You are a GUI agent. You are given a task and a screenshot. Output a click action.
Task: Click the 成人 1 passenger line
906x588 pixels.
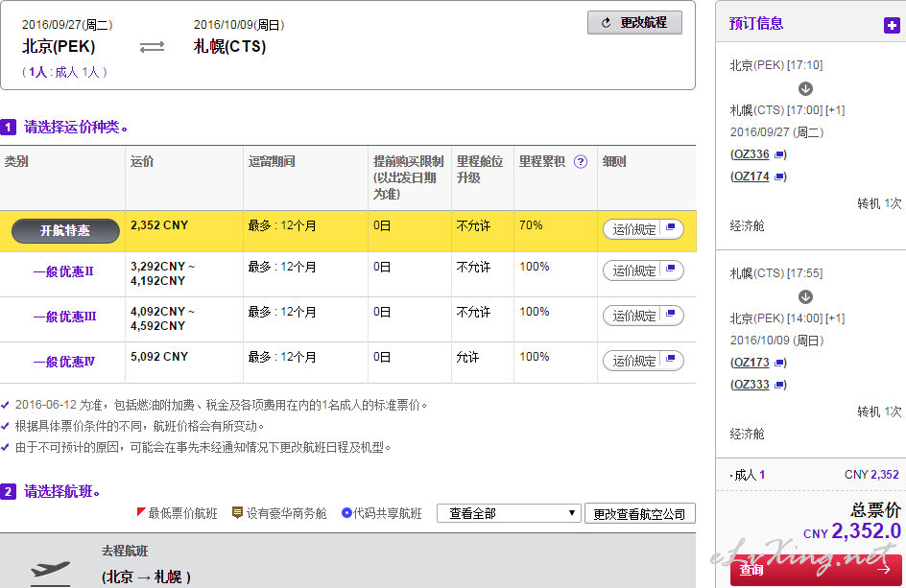(814, 475)
